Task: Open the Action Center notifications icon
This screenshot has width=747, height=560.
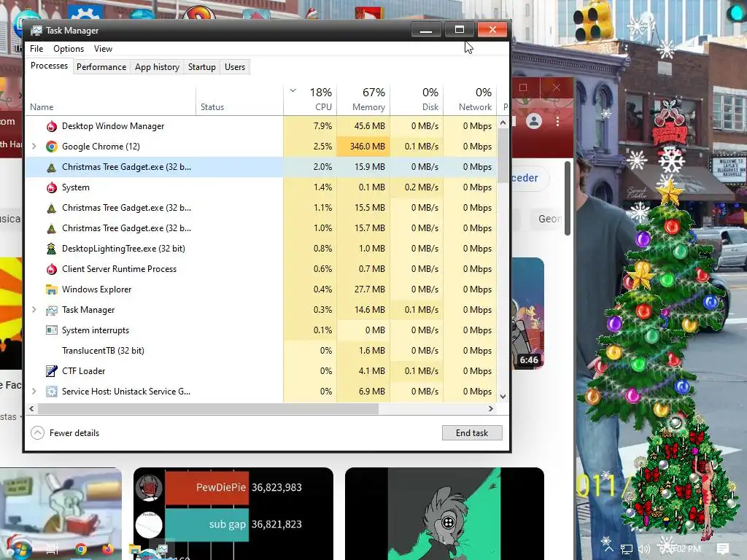Action: [723, 549]
